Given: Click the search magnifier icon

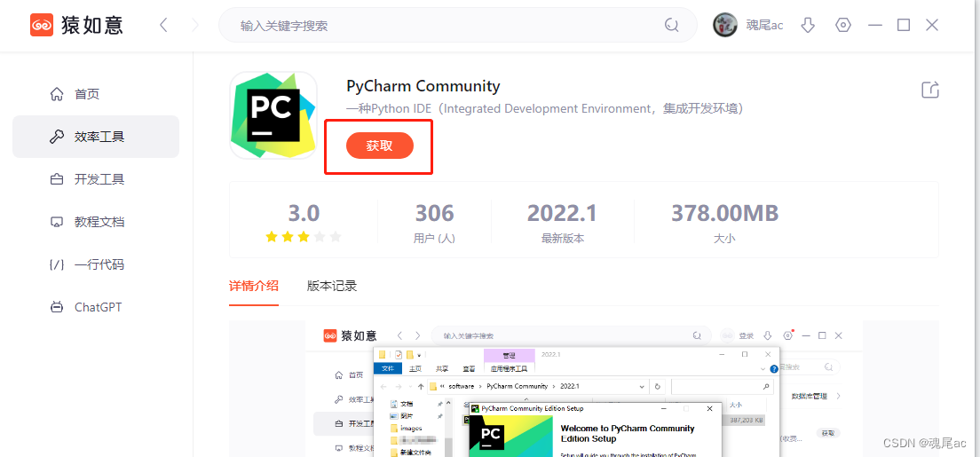Looking at the screenshot, I should click(x=672, y=25).
